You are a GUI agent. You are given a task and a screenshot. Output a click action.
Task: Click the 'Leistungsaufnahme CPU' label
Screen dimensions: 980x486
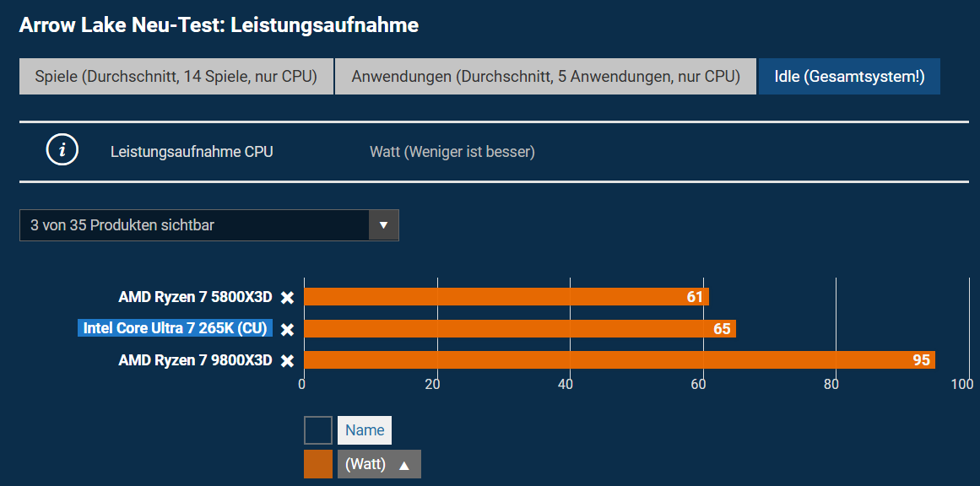192,152
